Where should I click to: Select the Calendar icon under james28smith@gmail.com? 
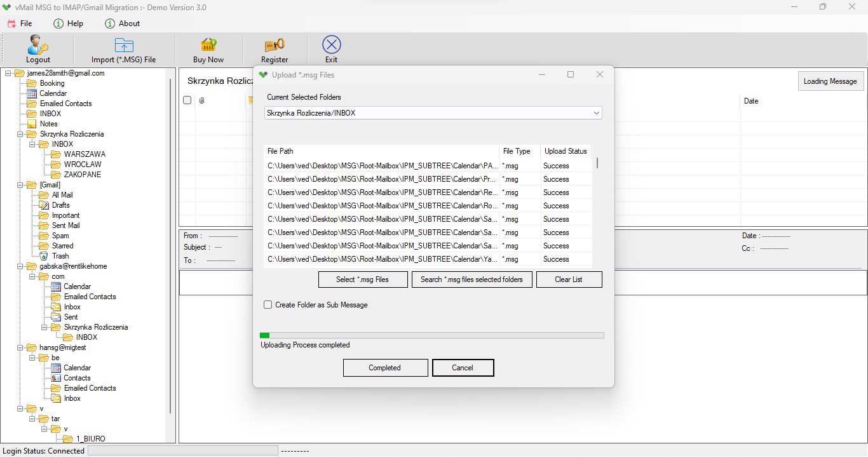tap(32, 93)
